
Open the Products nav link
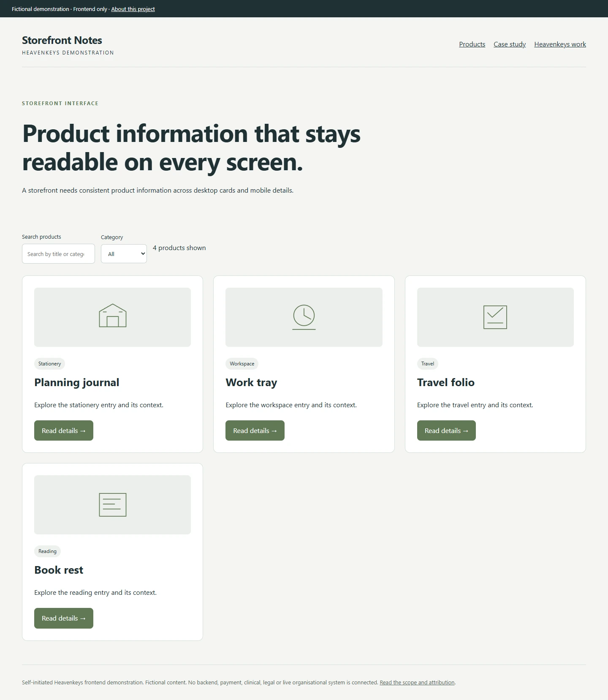472,44
